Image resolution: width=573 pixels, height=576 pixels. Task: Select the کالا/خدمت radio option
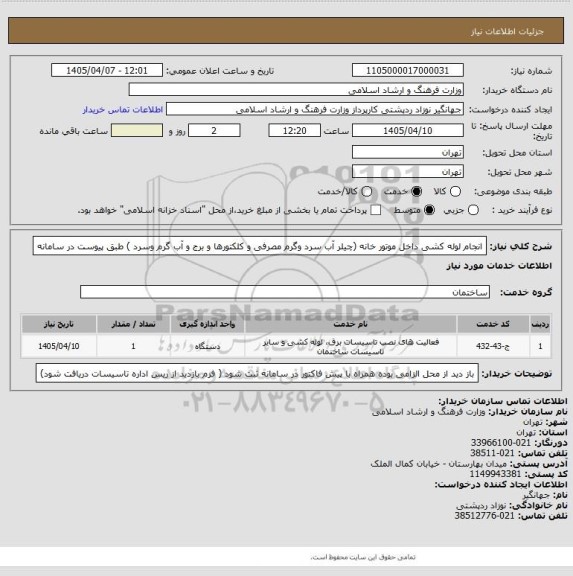[x=366, y=191]
